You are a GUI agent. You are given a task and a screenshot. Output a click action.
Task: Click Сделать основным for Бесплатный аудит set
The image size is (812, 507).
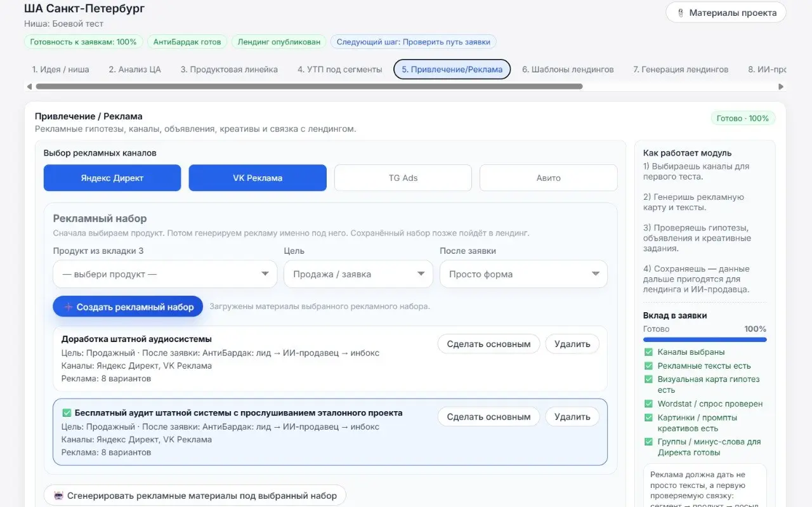(x=488, y=417)
